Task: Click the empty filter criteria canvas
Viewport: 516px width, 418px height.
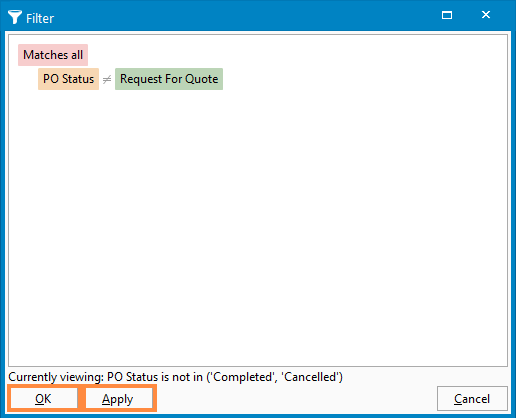Action: point(258,227)
